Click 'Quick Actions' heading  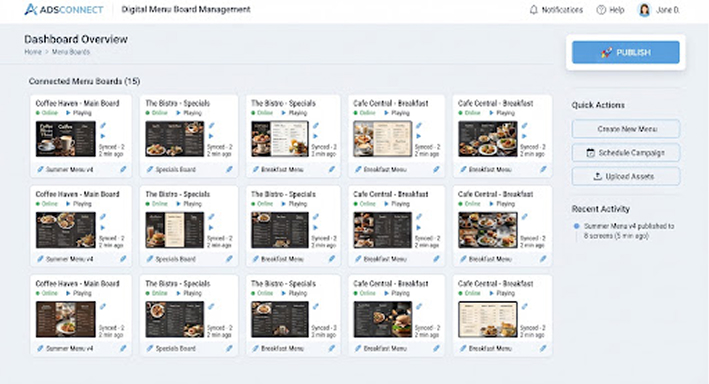[598, 105]
